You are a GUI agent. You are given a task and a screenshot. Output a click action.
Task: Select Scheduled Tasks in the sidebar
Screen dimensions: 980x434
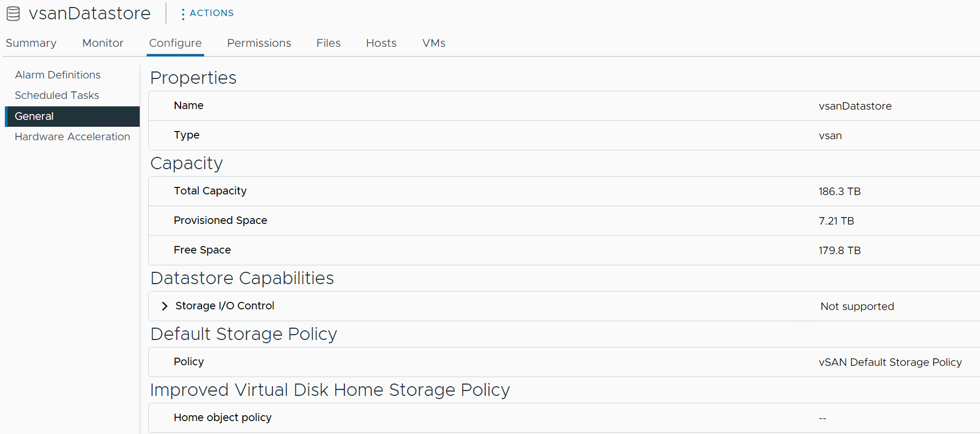57,95
